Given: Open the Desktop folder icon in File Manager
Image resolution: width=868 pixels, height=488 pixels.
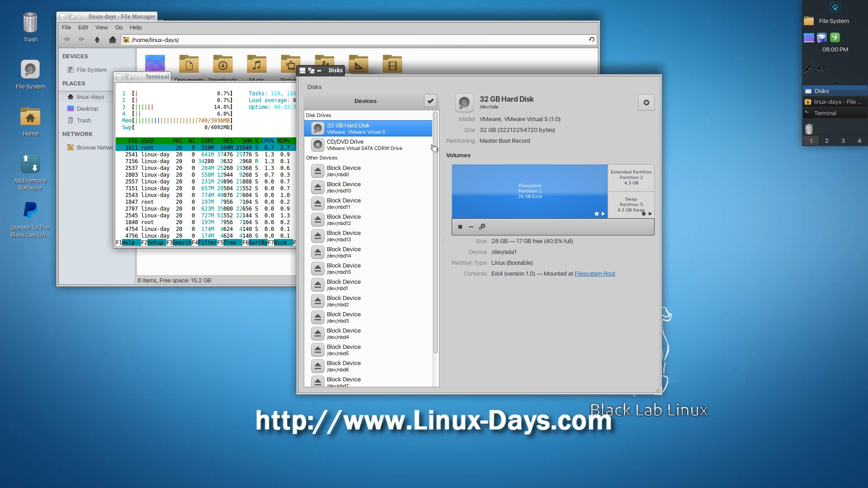Looking at the screenshot, I should (x=155, y=63).
